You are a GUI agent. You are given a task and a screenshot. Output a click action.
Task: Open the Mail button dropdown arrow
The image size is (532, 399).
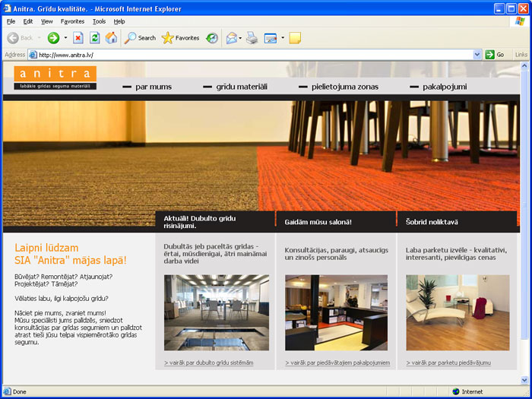point(240,38)
